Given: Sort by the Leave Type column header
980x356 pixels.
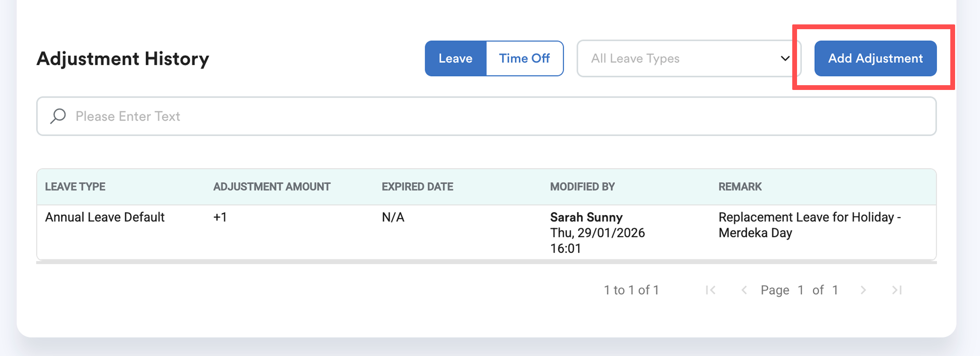Looking at the screenshot, I should point(75,187).
